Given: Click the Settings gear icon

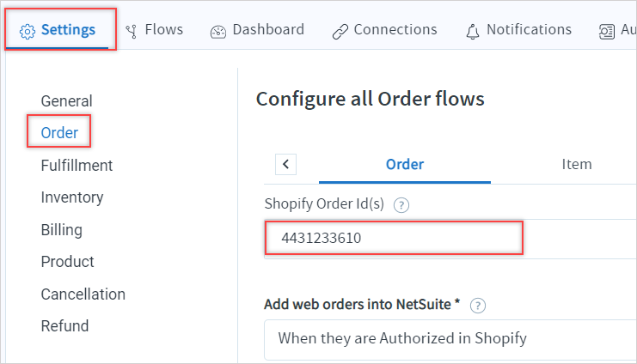Looking at the screenshot, I should [x=28, y=32].
